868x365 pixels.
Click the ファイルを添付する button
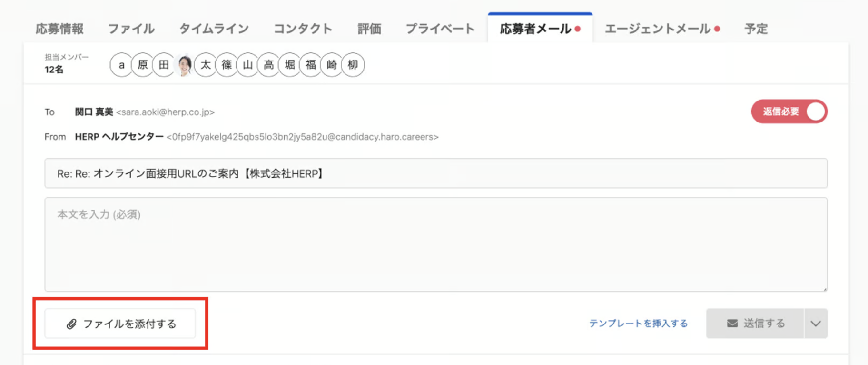120,324
